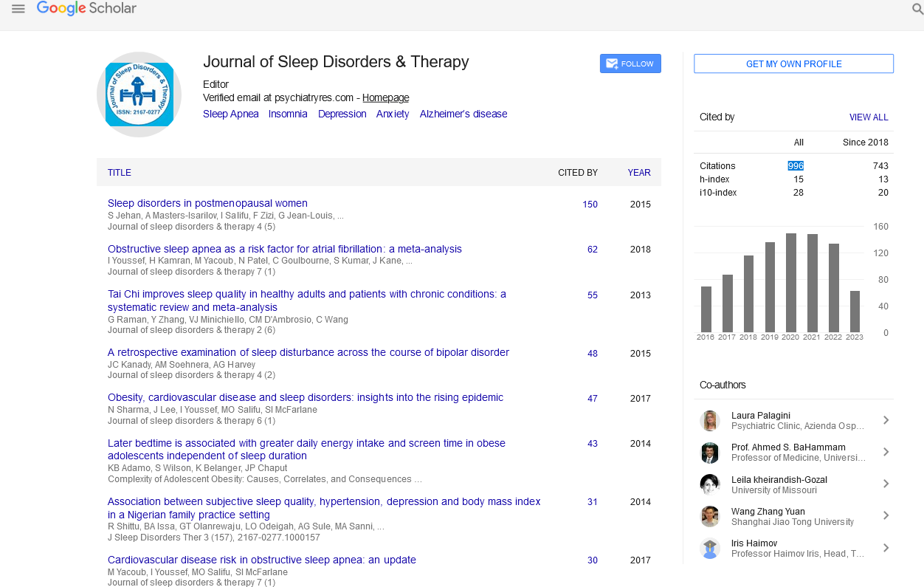Click the search magnifier icon
This screenshot has height=587, width=924.
tap(917, 10)
